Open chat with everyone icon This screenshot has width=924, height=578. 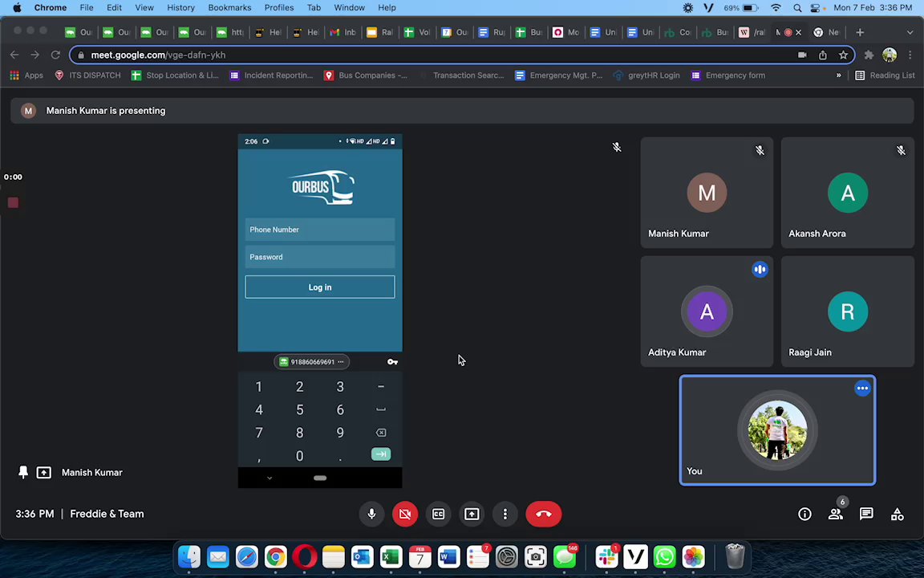point(866,514)
